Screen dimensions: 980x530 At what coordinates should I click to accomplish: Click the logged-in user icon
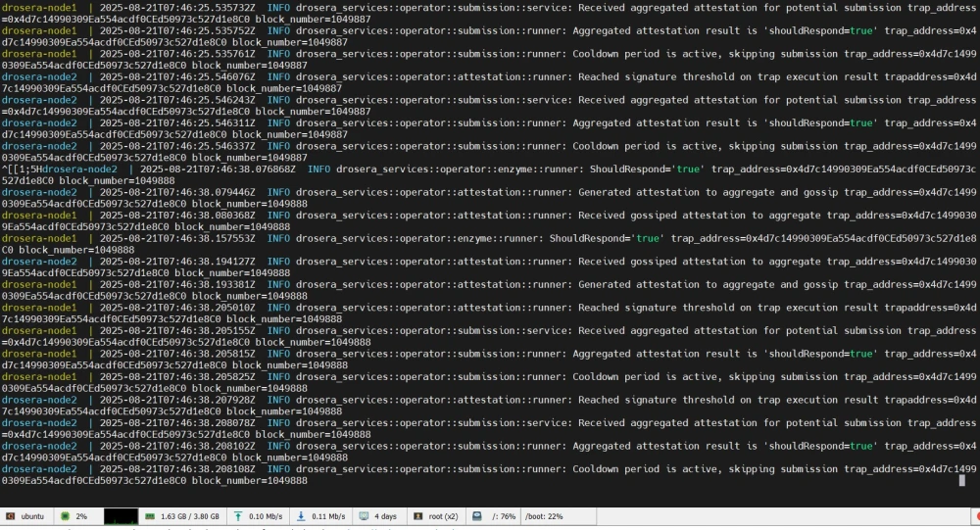tap(418, 516)
